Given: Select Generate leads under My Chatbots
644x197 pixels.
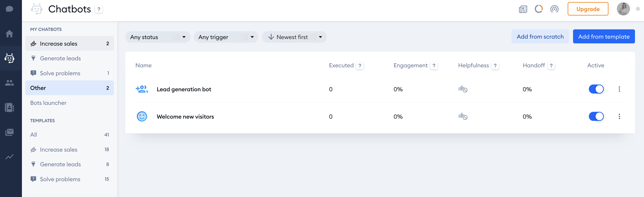Looking at the screenshot, I should coord(70,58).
